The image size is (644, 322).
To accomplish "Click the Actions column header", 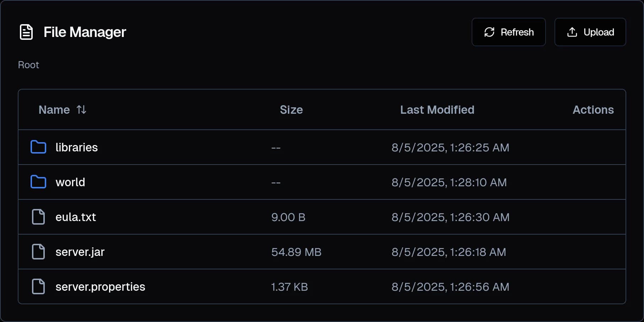I will (593, 110).
